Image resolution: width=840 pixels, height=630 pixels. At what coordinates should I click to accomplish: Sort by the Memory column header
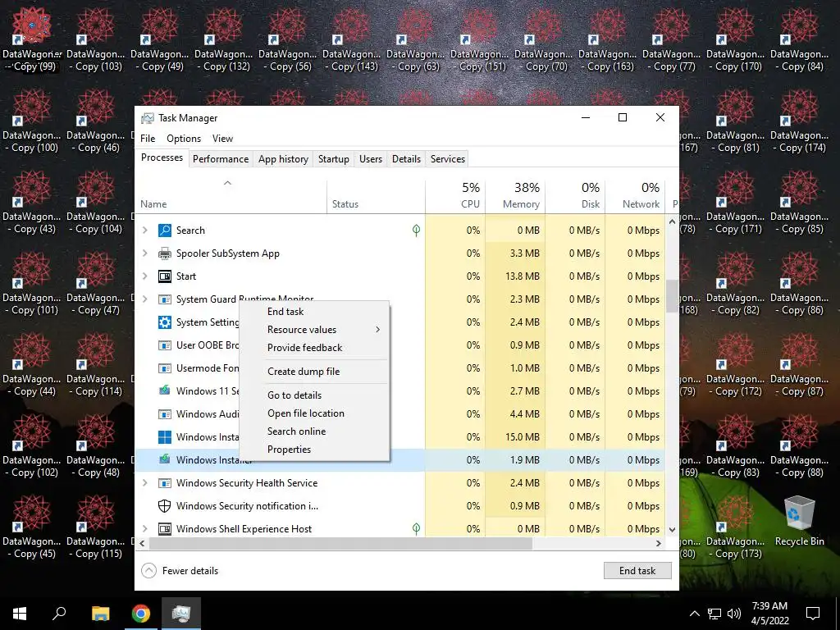[515, 195]
